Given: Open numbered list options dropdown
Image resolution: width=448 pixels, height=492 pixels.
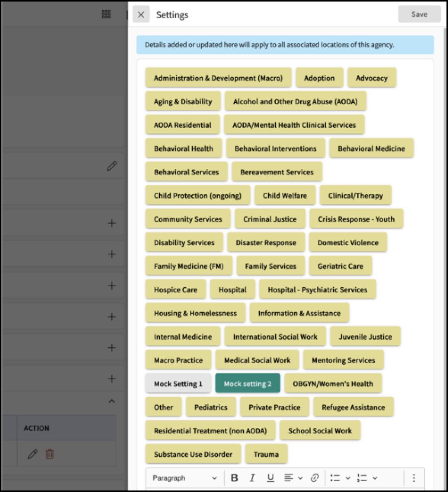Looking at the screenshot, I should point(375,478).
